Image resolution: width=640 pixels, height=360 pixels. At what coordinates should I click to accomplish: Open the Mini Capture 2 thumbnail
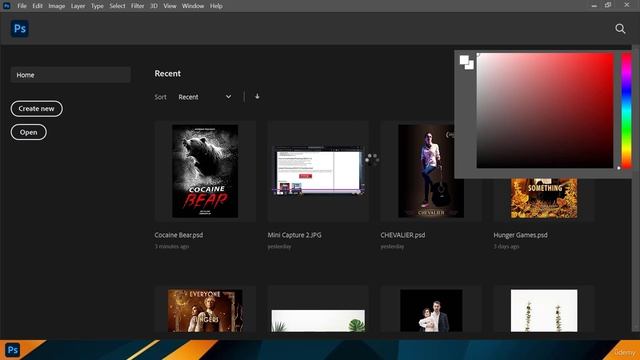pos(318,171)
